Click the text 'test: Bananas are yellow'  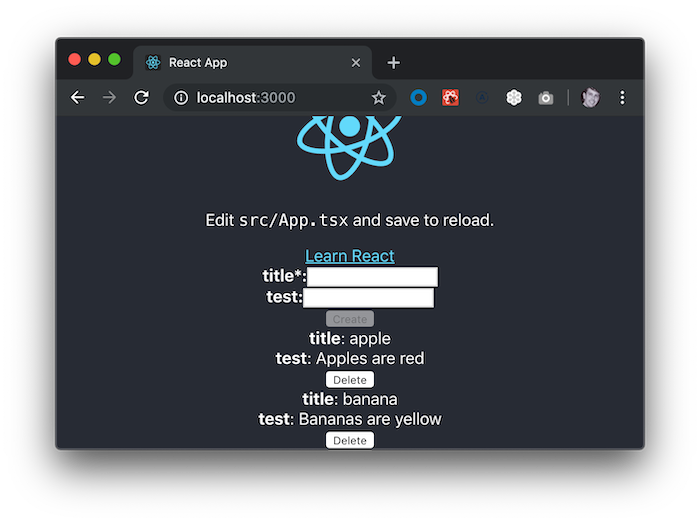click(x=350, y=419)
